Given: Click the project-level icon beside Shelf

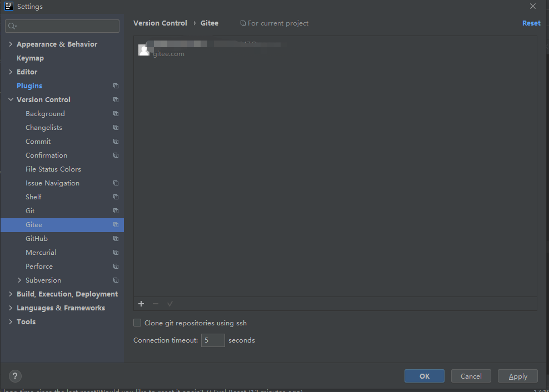Looking at the screenshot, I should [x=116, y=197].
